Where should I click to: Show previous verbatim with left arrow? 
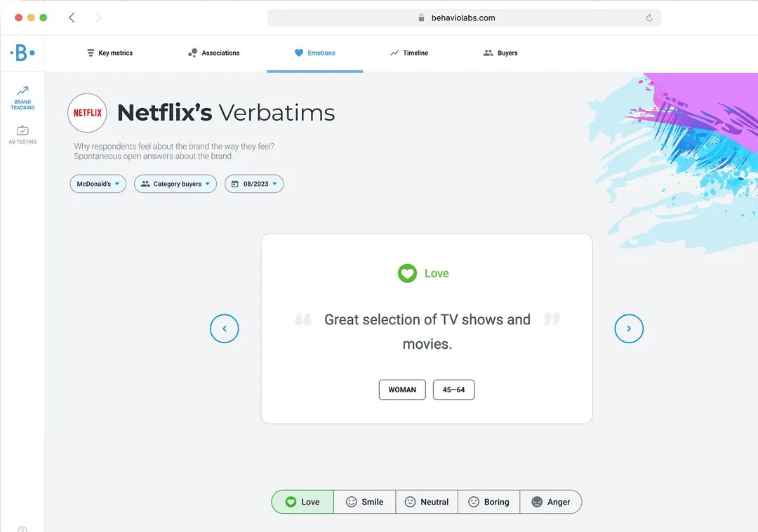[225, 328]
